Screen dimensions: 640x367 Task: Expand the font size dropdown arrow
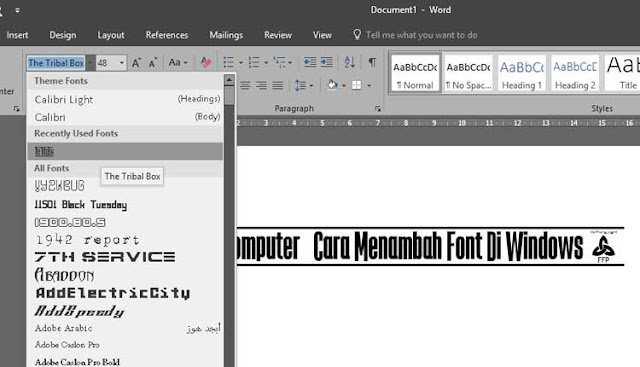coord(121,63)
